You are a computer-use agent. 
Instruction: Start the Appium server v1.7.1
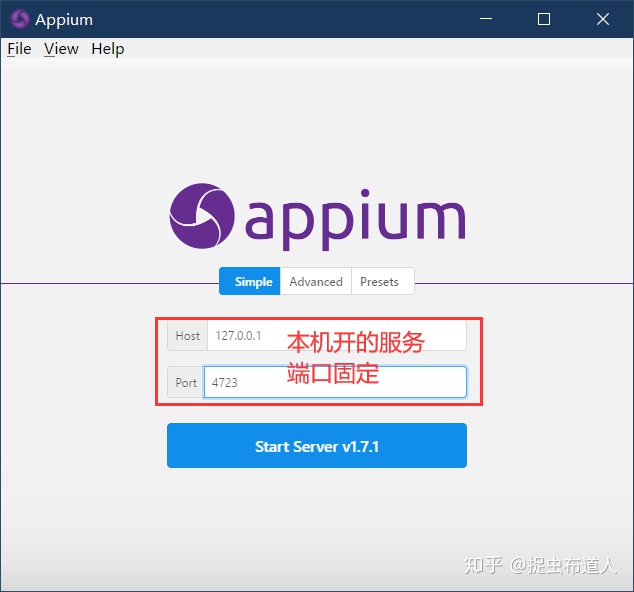click(x=317, y=446)
